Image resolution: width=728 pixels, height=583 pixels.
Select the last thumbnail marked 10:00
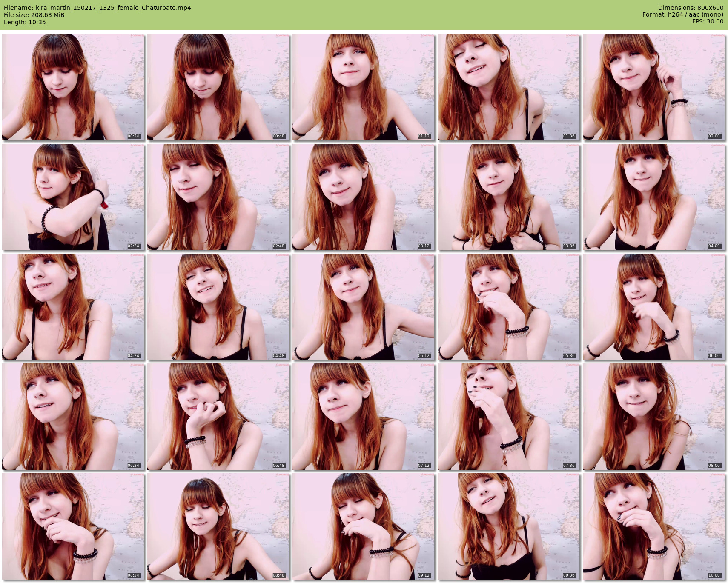click(x=653, y=526)
